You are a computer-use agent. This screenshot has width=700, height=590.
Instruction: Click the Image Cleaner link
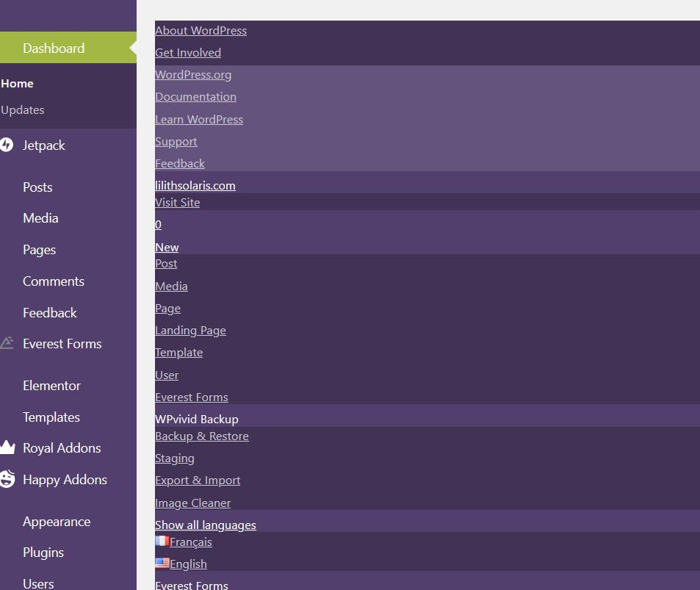pos(192,503)
